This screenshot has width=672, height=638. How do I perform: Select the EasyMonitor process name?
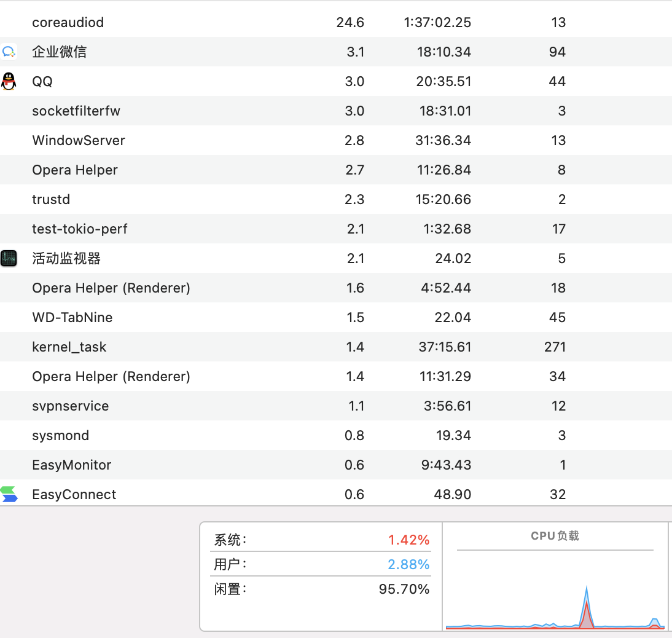(x=72, y=465)
